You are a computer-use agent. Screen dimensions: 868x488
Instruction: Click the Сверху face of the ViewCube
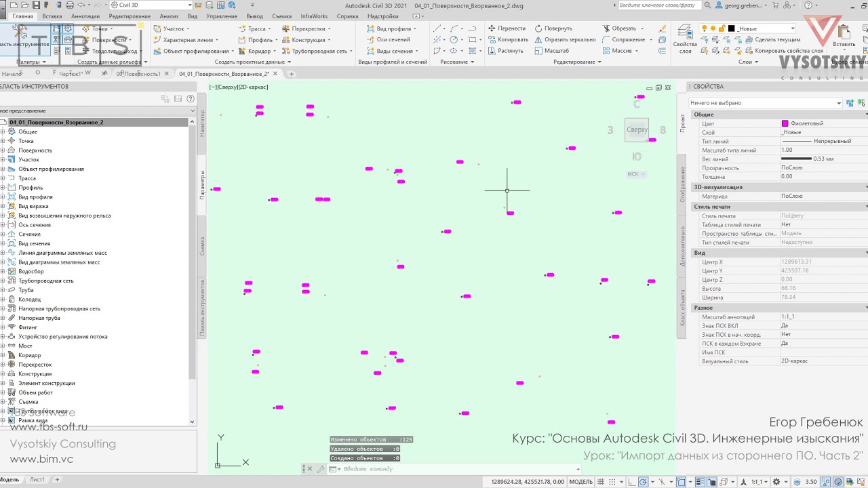click(637, 130)
